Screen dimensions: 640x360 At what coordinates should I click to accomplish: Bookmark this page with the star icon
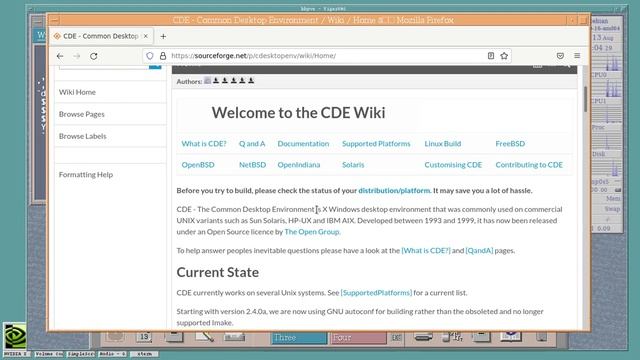[x=504, y=56]
